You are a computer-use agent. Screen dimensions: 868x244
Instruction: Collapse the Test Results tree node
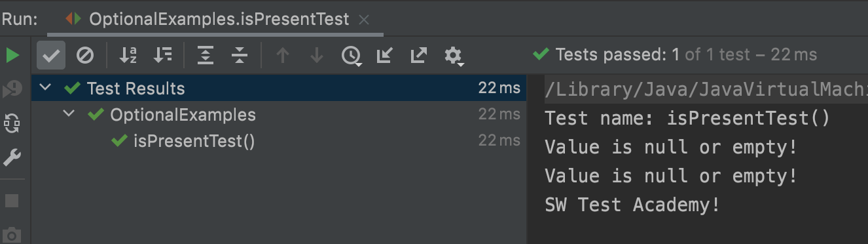45,88
